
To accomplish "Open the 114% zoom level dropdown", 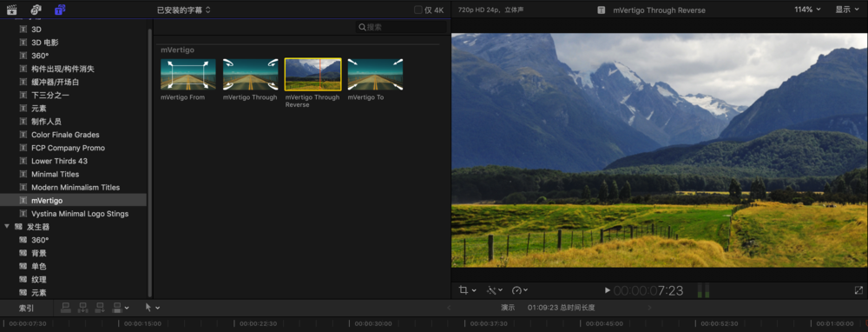I will (807, 10).
